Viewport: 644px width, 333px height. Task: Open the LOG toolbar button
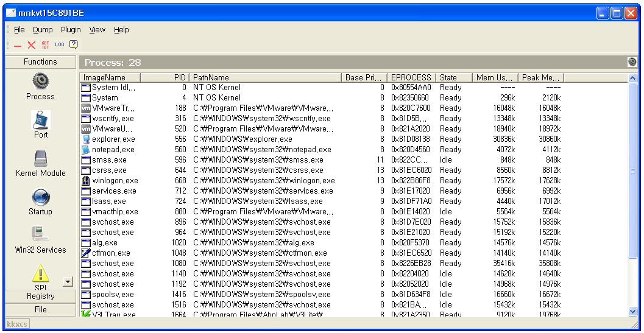click(60, 45)
